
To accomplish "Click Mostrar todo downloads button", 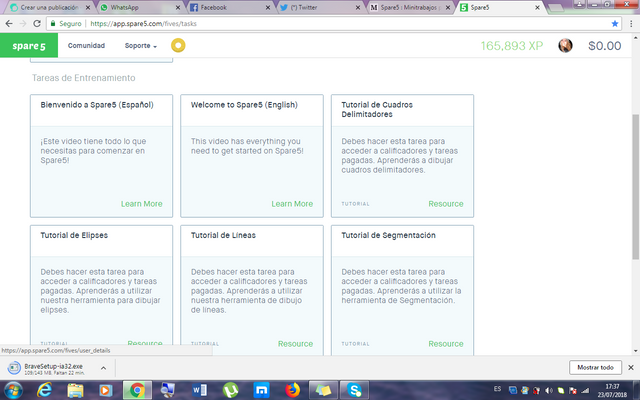I will point(595,367).
